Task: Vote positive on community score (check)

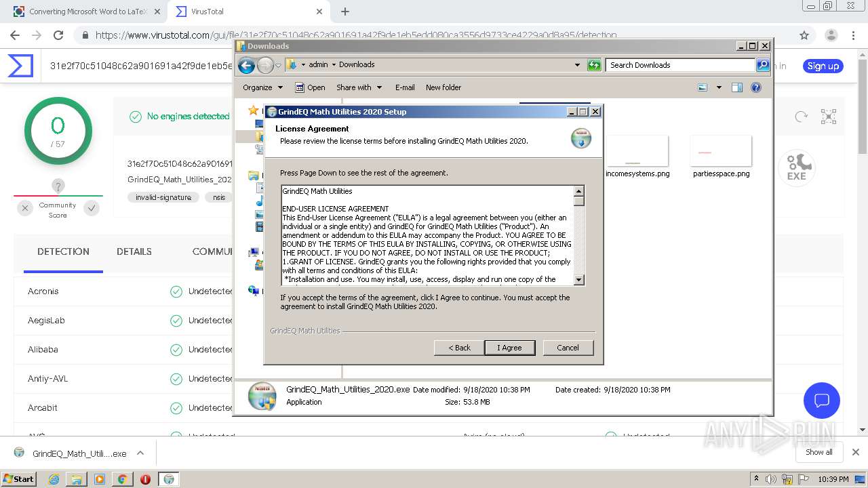Action: click(x=92, y=209)
